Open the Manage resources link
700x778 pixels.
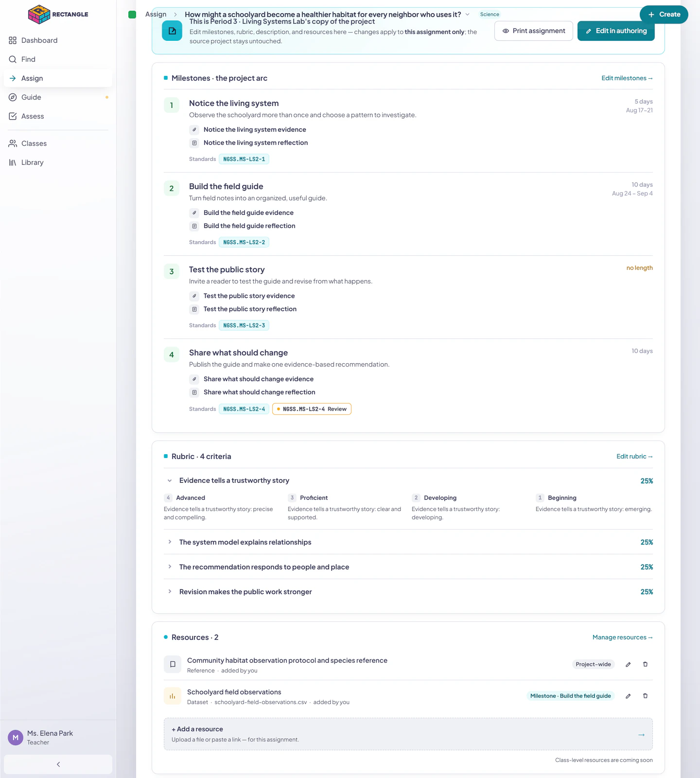[622, 637]
